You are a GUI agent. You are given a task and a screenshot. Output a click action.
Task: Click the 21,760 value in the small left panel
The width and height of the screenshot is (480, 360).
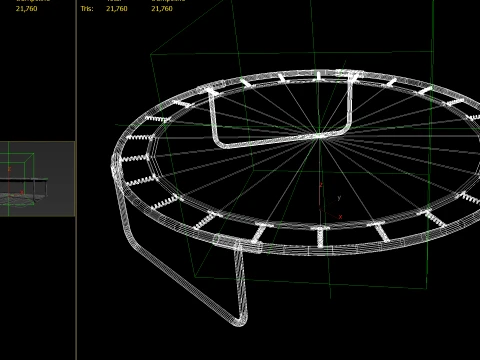[27, 9]
